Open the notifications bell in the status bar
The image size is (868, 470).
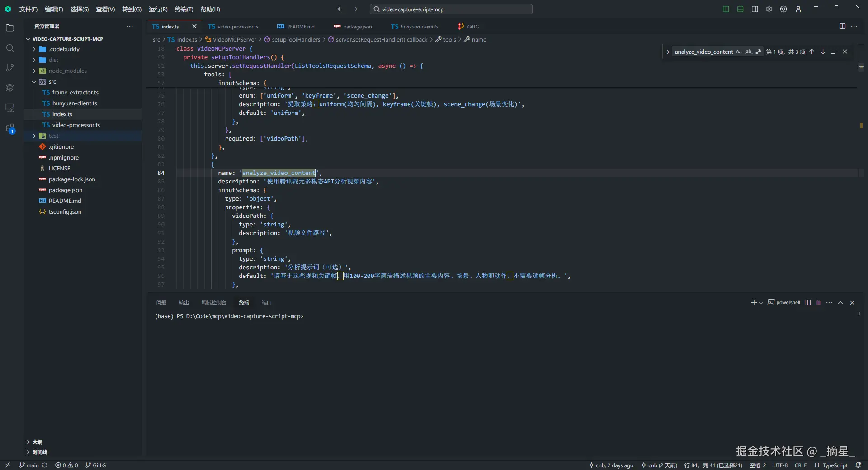858,465
